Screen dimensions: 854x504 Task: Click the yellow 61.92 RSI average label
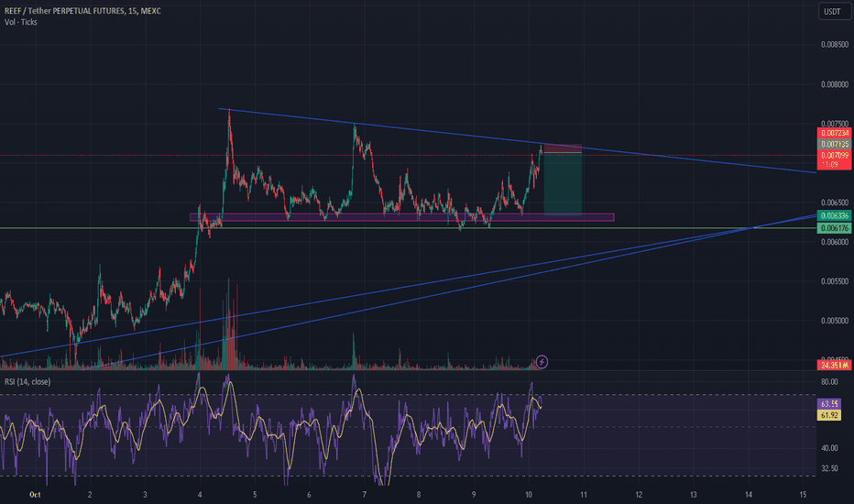point(829,415)
